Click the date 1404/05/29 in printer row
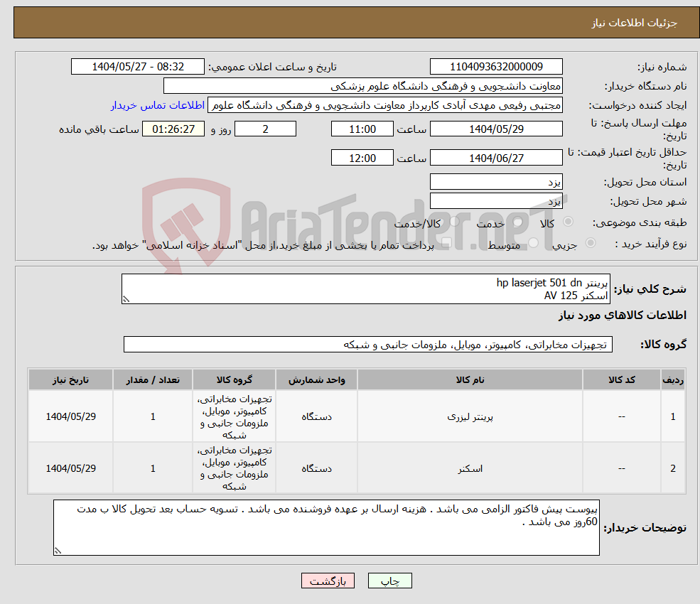The height and width of the screenshot is (604, 700). pyautogui.click(x=70, y=416)
